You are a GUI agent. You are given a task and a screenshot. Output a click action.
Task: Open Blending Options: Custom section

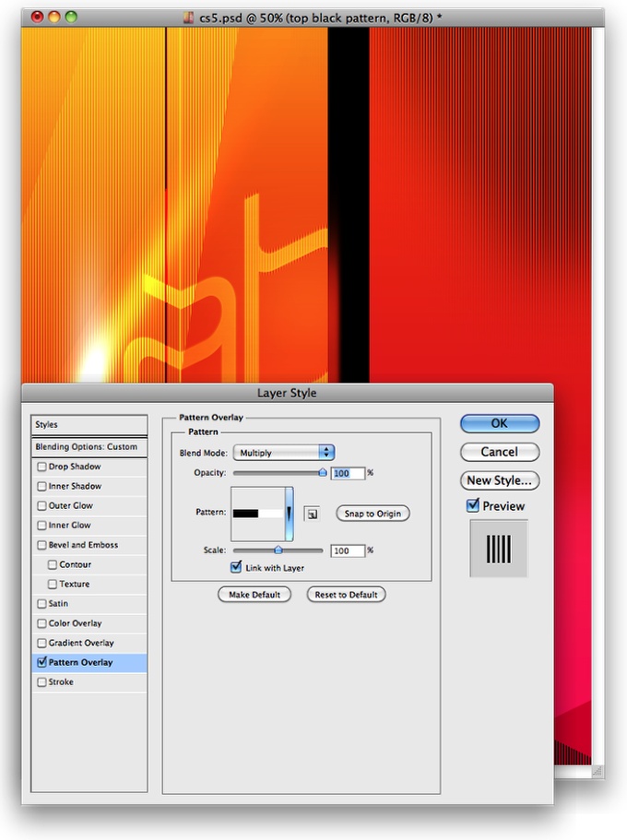tap(89, 447)
